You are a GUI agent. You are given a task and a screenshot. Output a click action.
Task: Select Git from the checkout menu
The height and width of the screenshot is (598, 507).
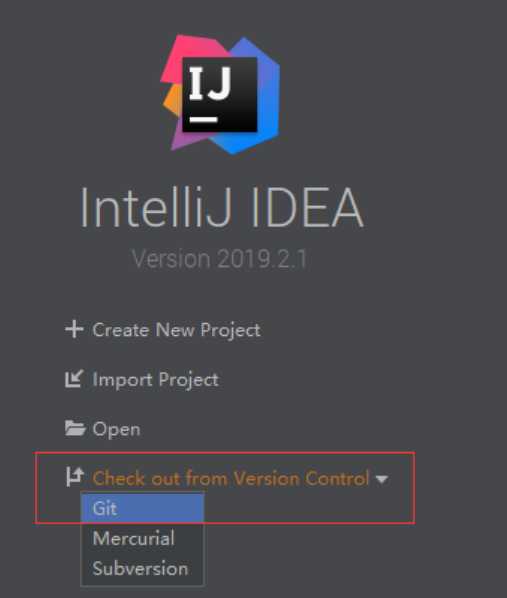142,508
